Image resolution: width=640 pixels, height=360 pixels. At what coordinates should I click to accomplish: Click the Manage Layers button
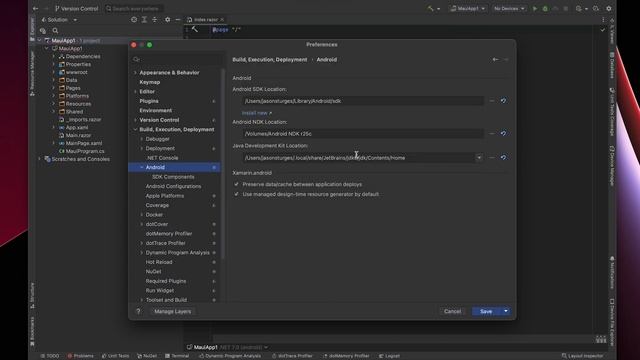(x=173, y=311)
